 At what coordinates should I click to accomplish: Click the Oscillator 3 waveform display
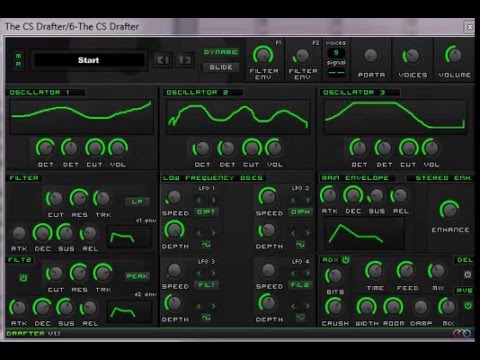point(395,116)
